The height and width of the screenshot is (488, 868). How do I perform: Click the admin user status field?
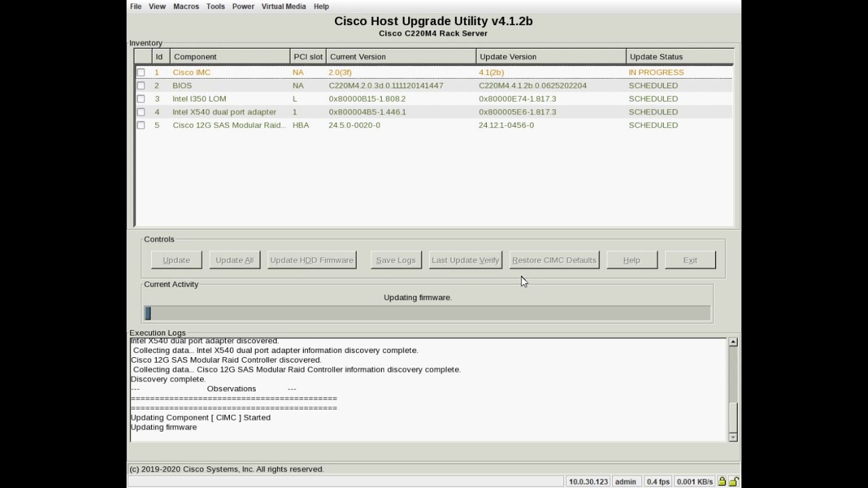click(625, 482)
